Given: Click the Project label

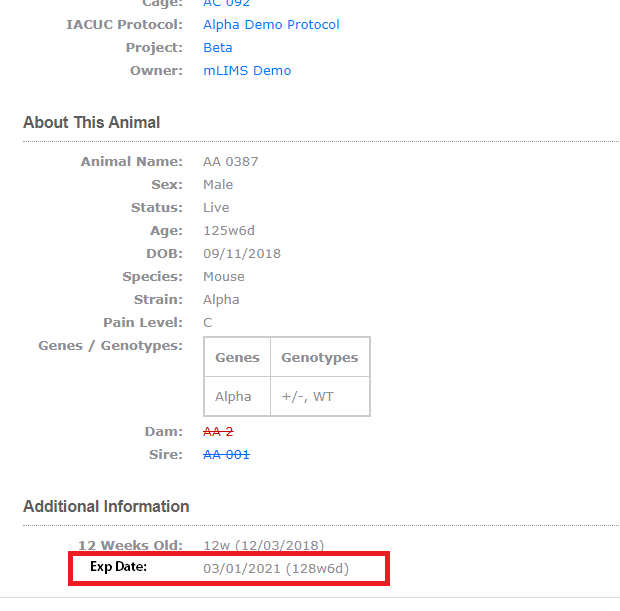Looking at the screenshot, I should [155, 47].
